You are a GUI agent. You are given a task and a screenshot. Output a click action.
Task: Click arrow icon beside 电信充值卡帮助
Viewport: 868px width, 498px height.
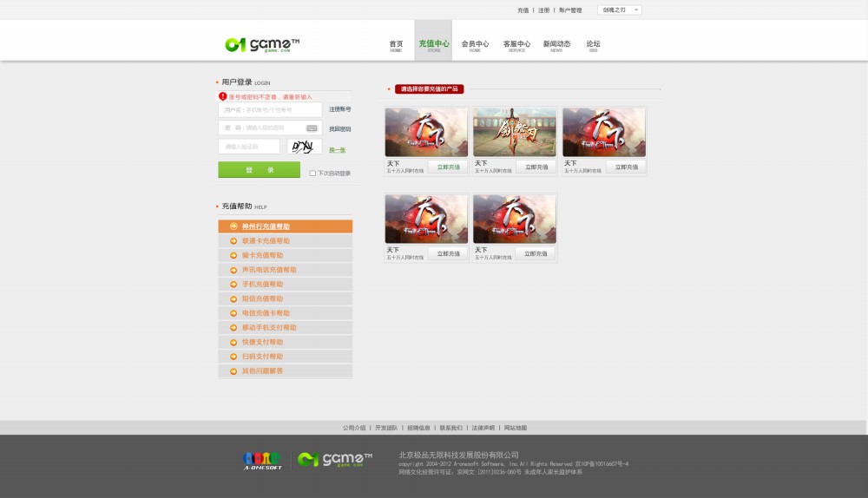[233, 312]
